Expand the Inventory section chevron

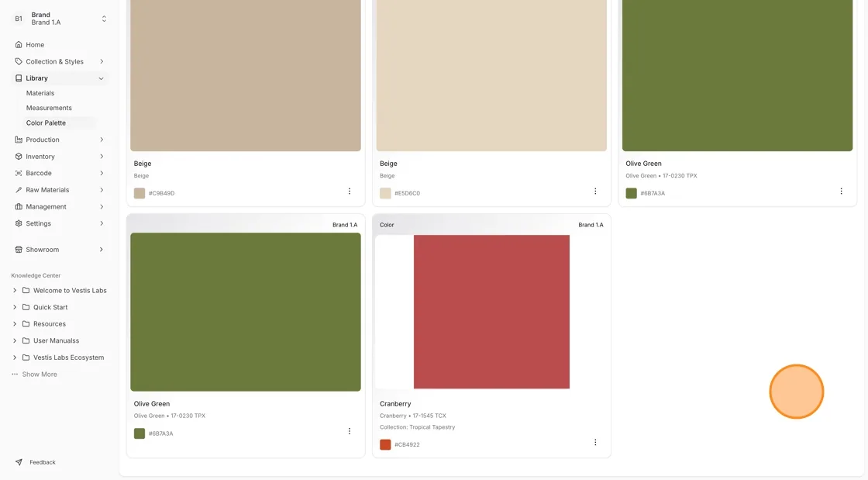[102, 157]
